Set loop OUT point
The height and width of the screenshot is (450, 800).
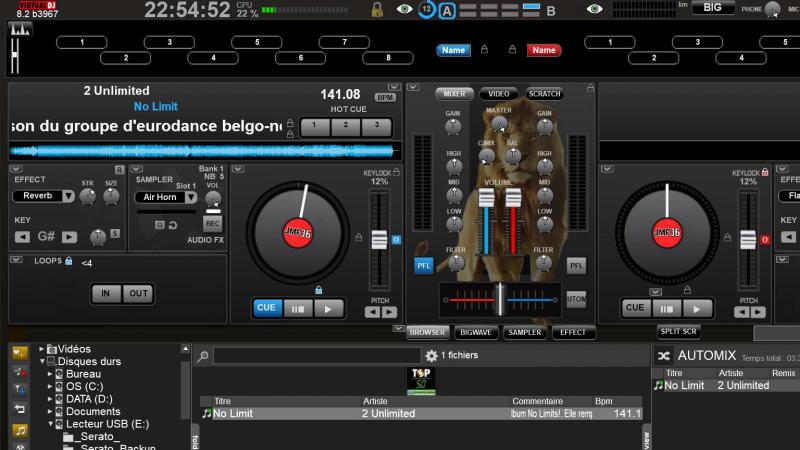[x=138, y=293]
